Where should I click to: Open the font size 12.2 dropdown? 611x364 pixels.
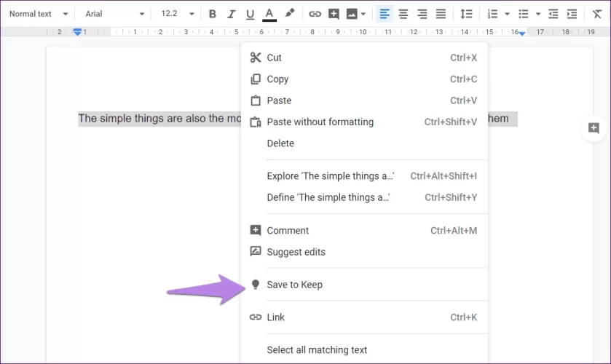click(x=178, y=14)
